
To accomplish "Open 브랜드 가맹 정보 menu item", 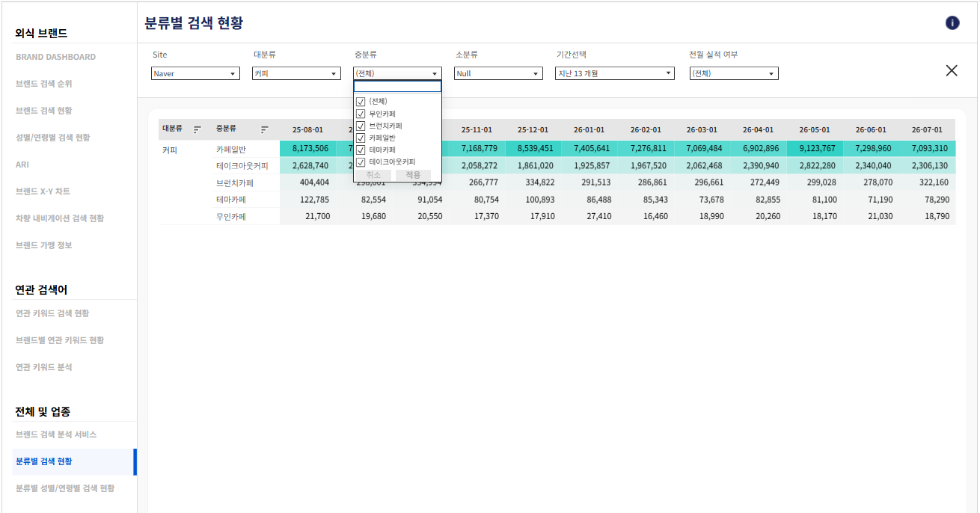I will [43, 245].
